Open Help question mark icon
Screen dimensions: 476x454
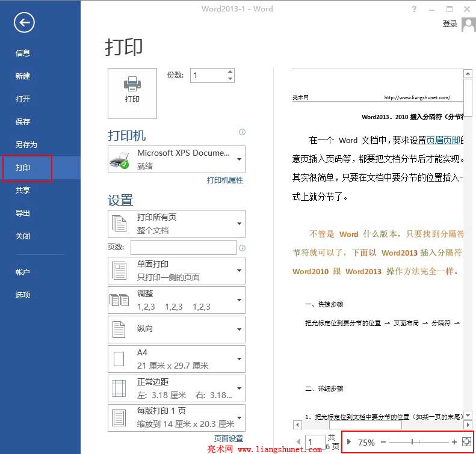click(414, 9)
